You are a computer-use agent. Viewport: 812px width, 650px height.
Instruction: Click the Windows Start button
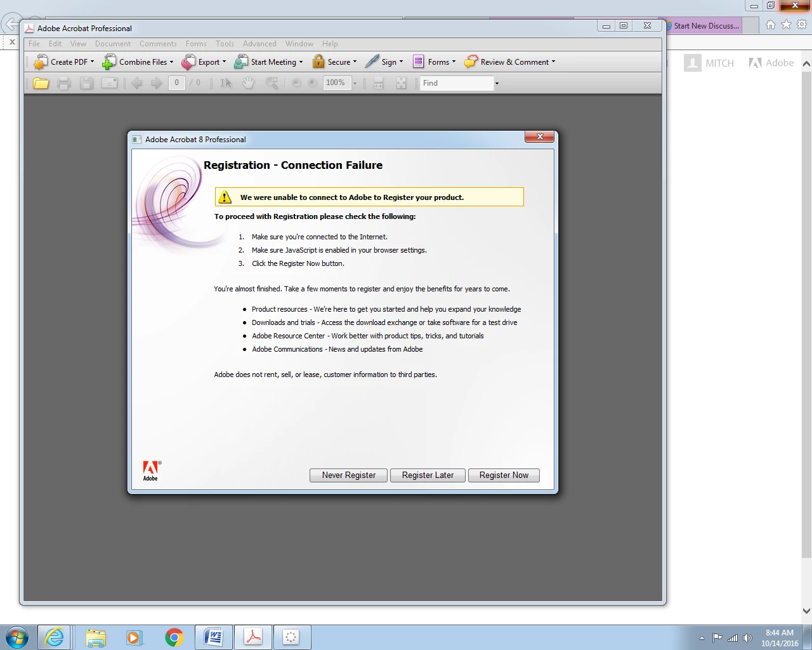tap(17, 637)
